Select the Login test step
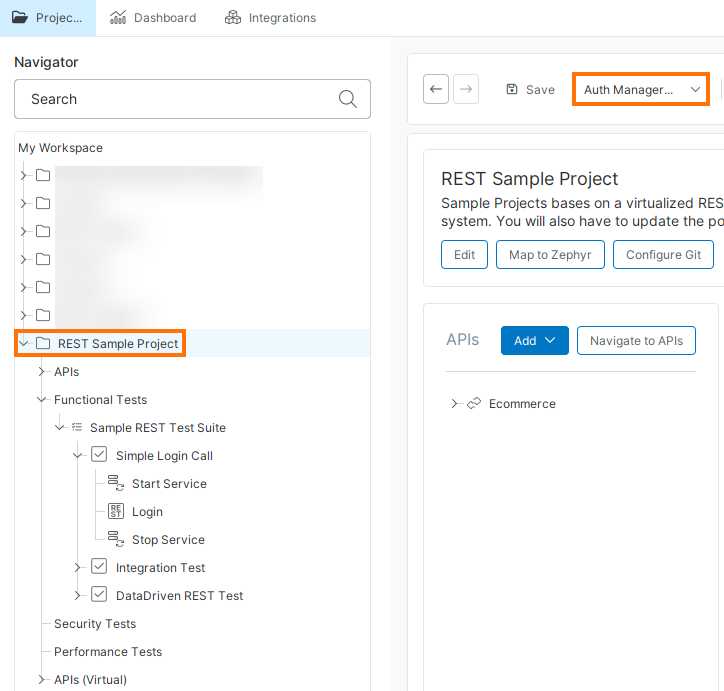This screenshot has width=724, height=691. click(147, 512)
